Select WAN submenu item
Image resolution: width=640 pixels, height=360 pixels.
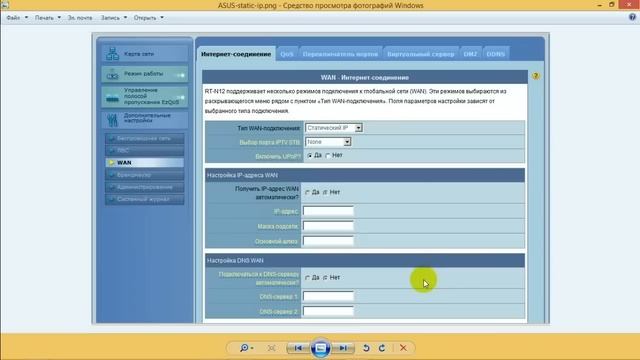coord(144,162)
